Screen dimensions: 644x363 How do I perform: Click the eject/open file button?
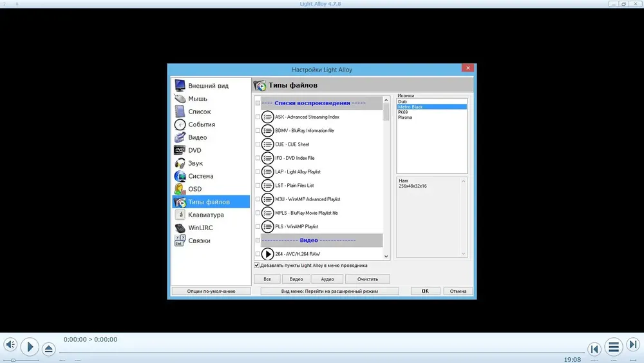tap(48, 349)
